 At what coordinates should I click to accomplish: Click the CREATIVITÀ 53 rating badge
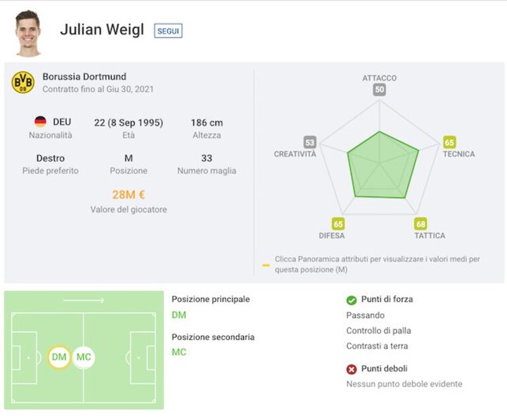(310, 142)
